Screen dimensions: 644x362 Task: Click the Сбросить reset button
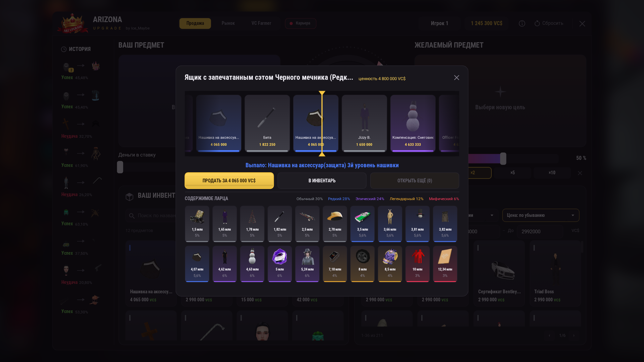(x=549, y=23)
